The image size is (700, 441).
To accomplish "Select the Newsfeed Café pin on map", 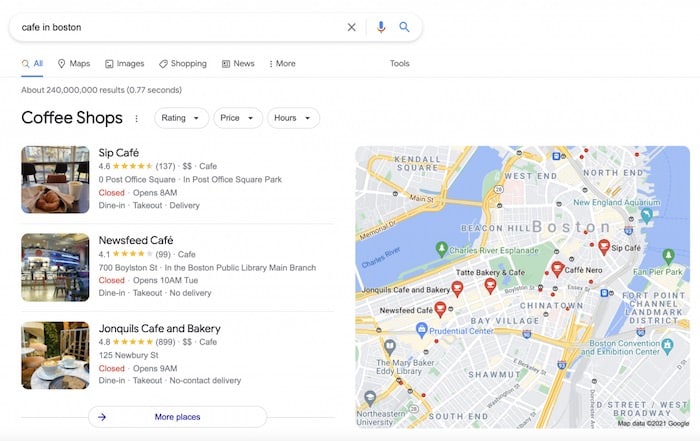I will (439, 311).
